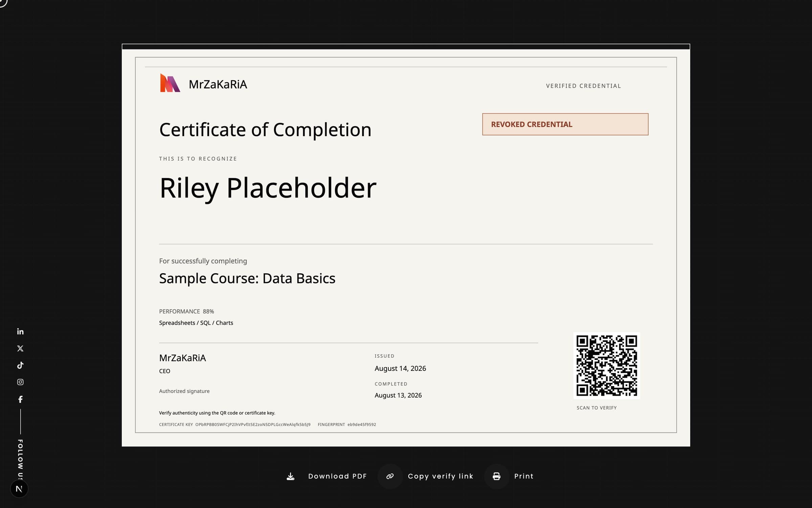This screenshot has height=508, width=812.
Task: Copy verify link for the certificate
Action: point(441,476)
